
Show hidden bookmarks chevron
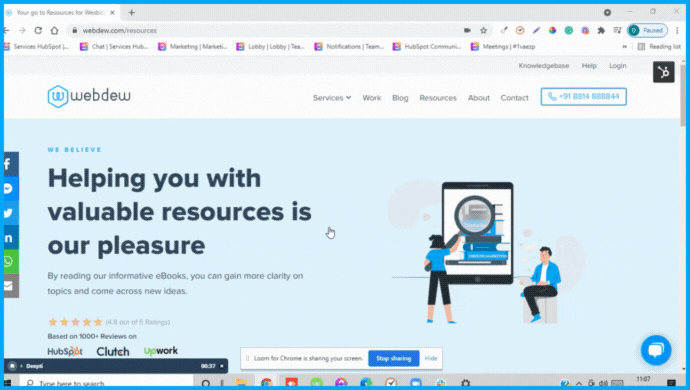coord(624,47)
